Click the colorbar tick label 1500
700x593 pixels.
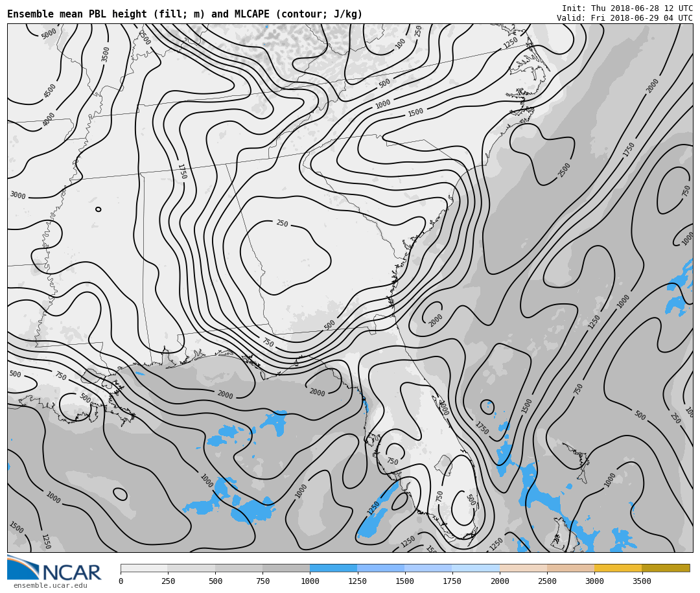coord(404,581)
